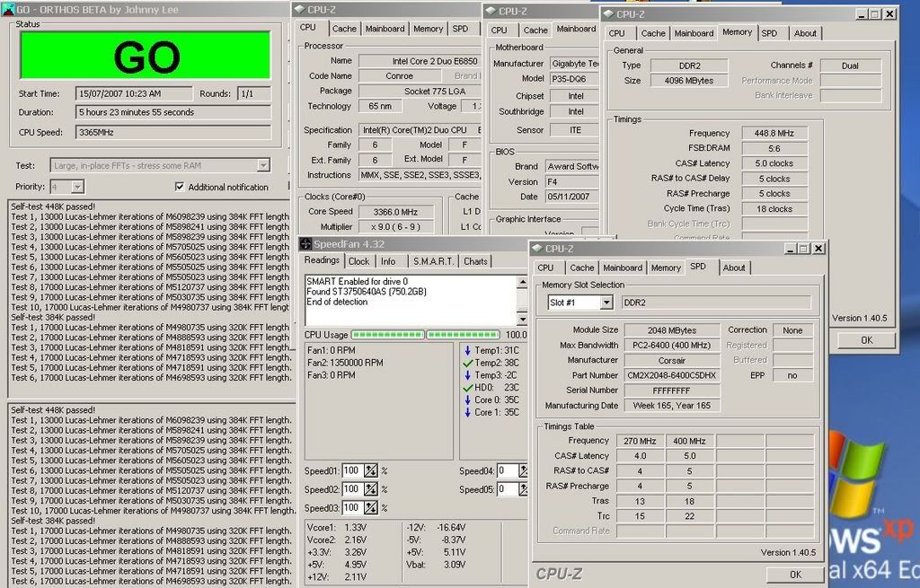Switch to the S.M.A.R.T. tab
The height and width of the screenshot is (588, 920).
point(433,261)
